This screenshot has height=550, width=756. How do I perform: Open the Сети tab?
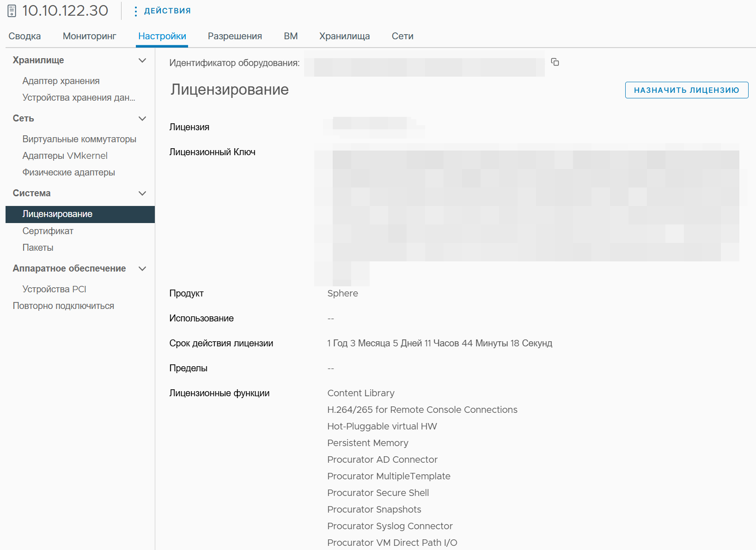click(x=402, y=36)
